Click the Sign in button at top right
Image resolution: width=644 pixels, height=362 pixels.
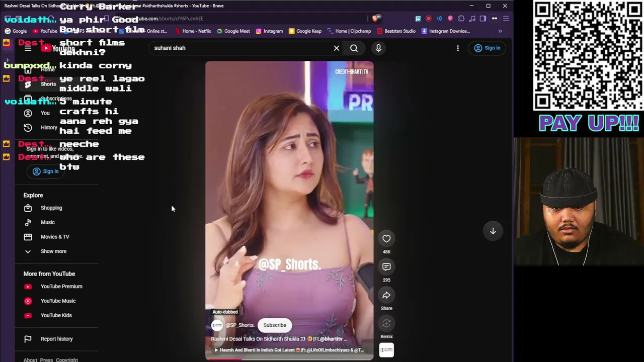pyautogui.click(x=488, y=48)
